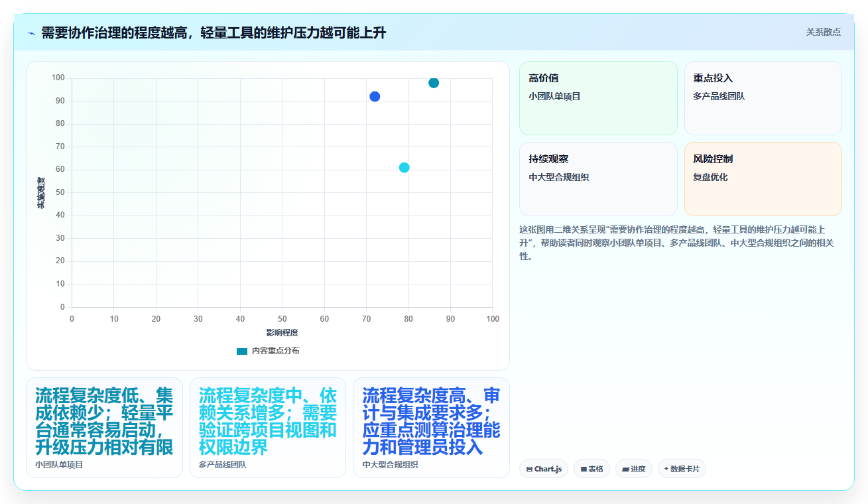Click 复盘优化 text in 风险控制 card

tap(710, 177)
